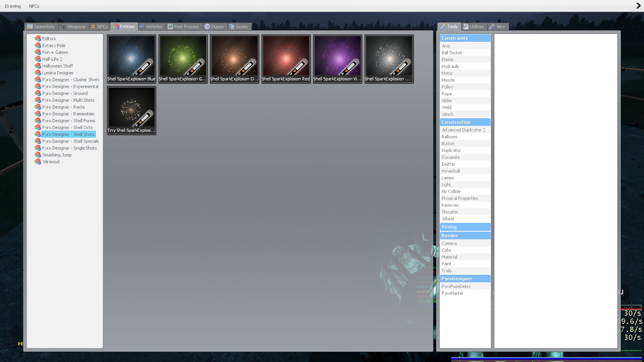
Task: Select the Advanced Duplicator 2 tool
Action: 463,130
